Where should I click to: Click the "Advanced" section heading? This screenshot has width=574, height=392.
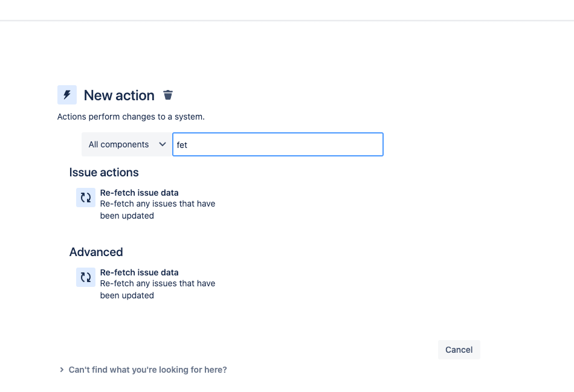(x=96, y=252)
